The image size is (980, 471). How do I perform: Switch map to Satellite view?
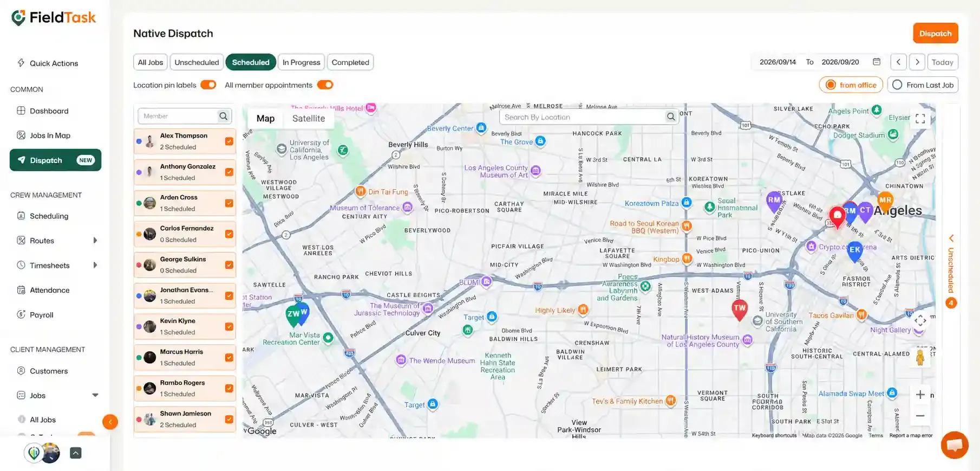point(309,118)
